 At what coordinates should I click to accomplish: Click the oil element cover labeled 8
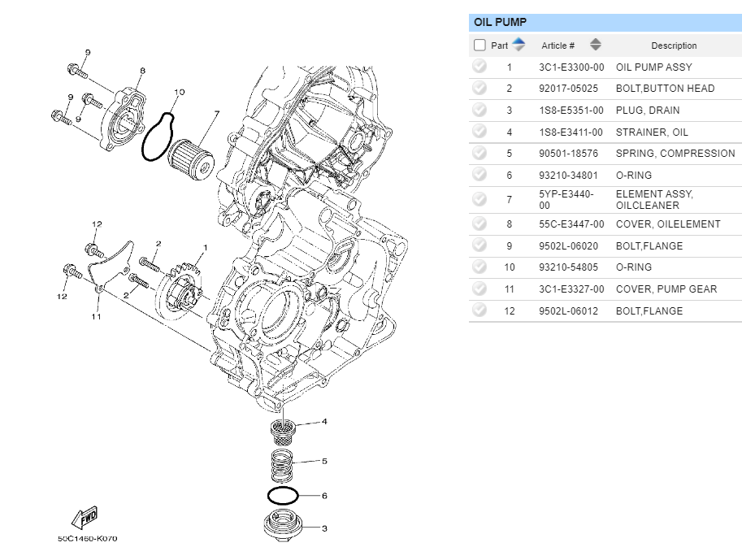[123, 119]
